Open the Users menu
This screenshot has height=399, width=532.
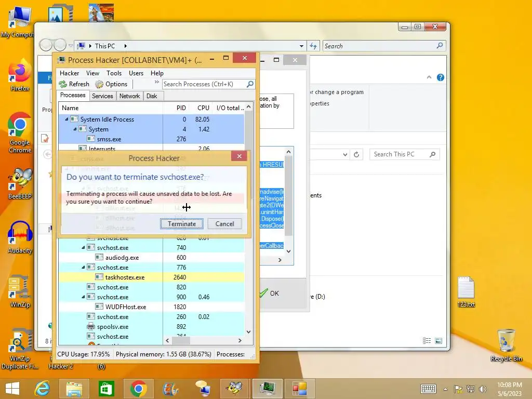[x=136, y=73]
